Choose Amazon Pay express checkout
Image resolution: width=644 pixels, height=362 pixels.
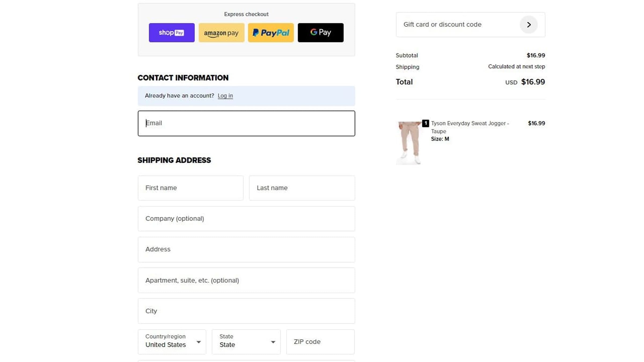(221, 33)
